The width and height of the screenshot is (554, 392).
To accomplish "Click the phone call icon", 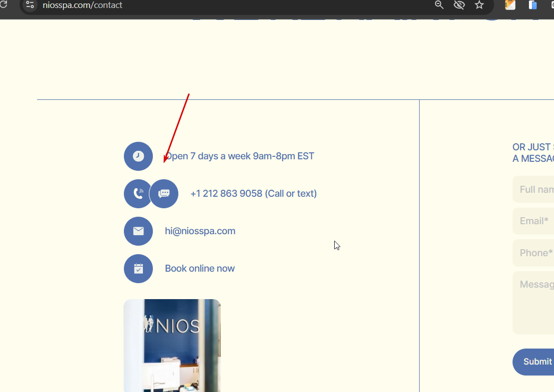I will tap(137, 194).
